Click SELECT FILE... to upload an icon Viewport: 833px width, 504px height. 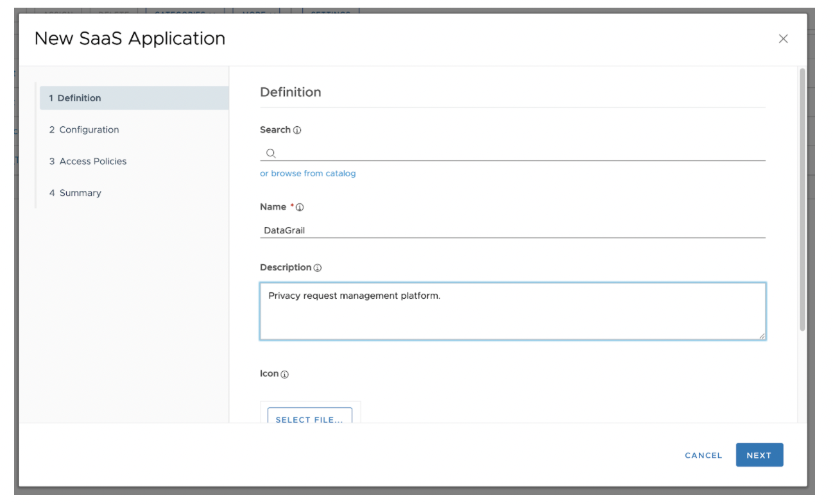(309, 416)
